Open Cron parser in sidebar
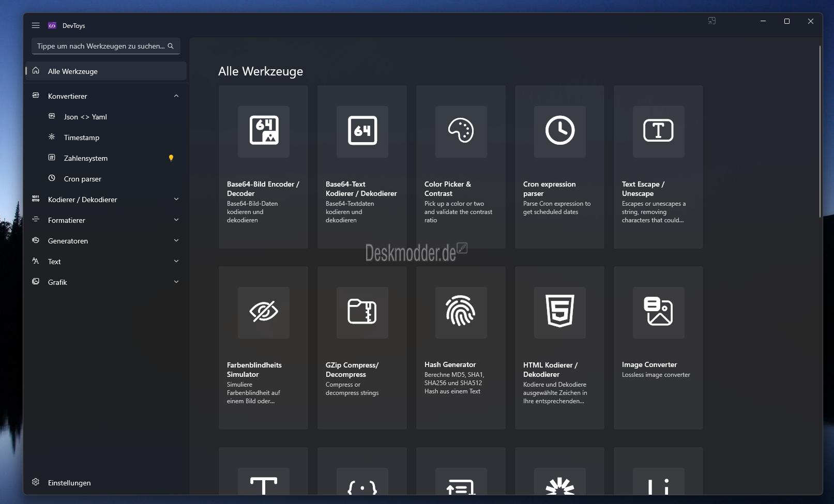834x504 pixels. click(x=106, y=179)
